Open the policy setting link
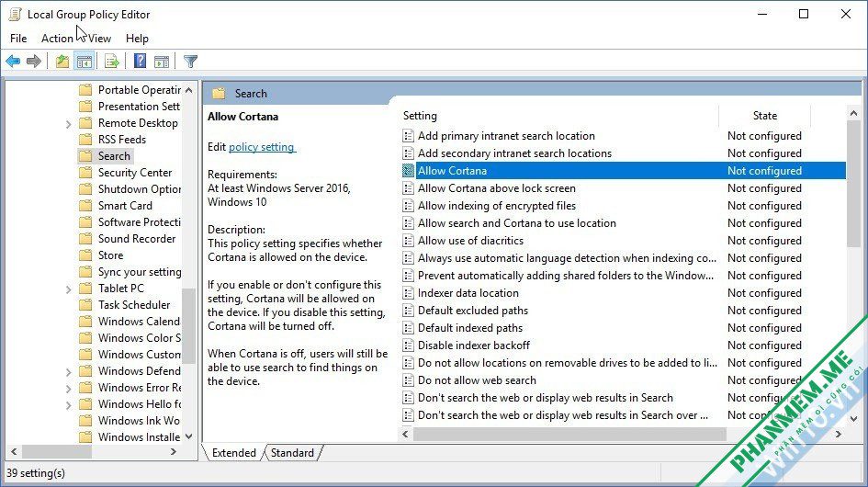868x487 pixels. [x=262, y=147]
